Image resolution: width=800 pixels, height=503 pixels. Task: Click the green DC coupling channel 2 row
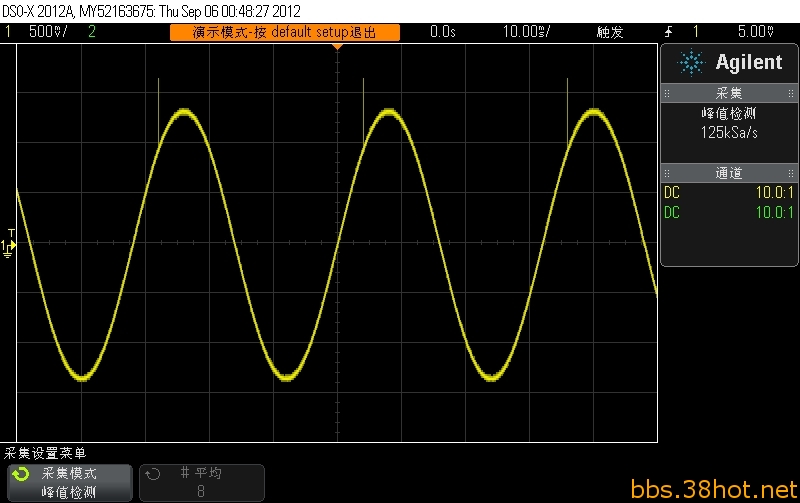coord(729,212)
